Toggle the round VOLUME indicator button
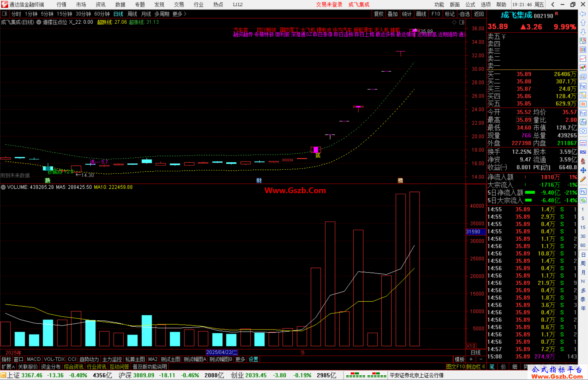 [3, 187]
